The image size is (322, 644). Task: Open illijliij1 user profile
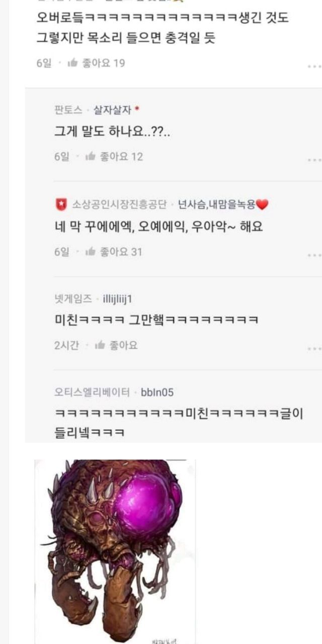(117, 299)
